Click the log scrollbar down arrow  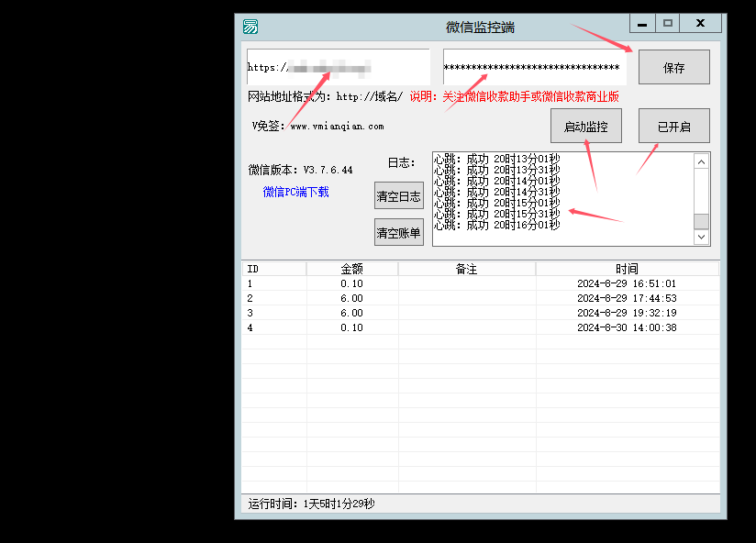click(701, 237)
